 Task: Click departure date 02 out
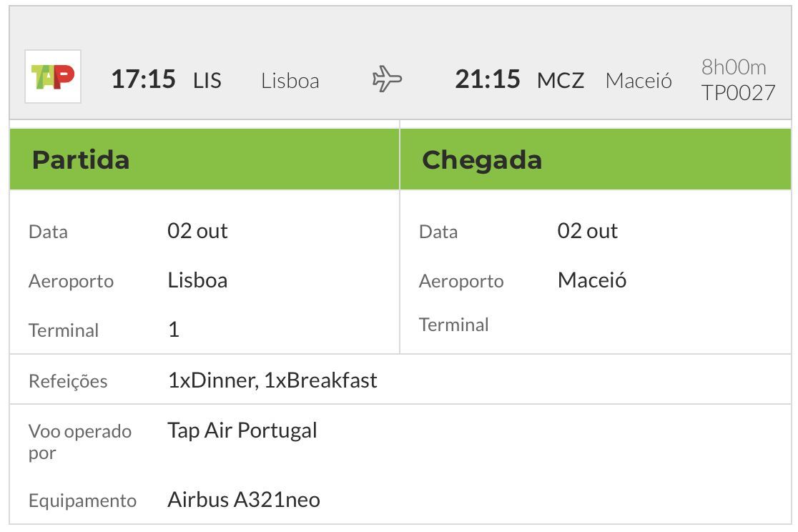[197, 231]
